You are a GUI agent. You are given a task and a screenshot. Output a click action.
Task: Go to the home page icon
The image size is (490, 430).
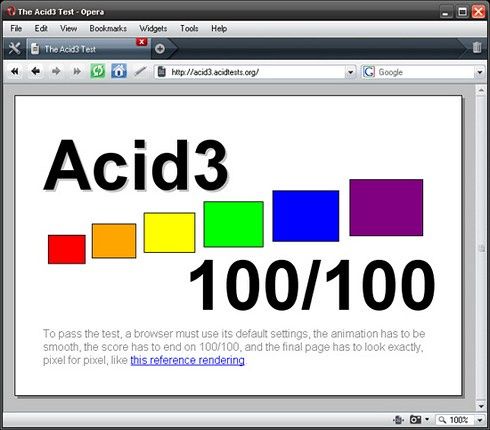click(x=119, y=71)
